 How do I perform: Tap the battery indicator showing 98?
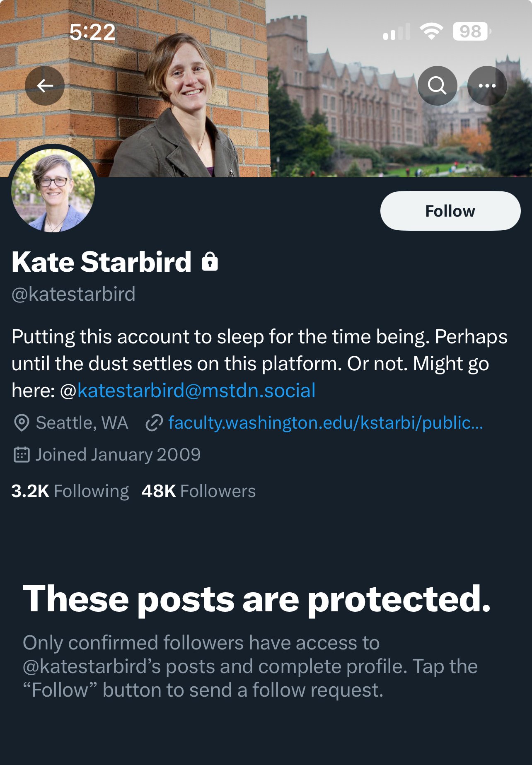pyautogui.click(x=472, y=31)
